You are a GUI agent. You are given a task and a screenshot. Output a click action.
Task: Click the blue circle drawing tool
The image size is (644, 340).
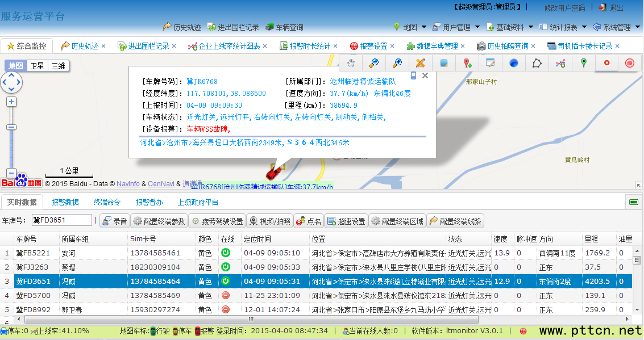pyautogui.click(x=514, y=63)
